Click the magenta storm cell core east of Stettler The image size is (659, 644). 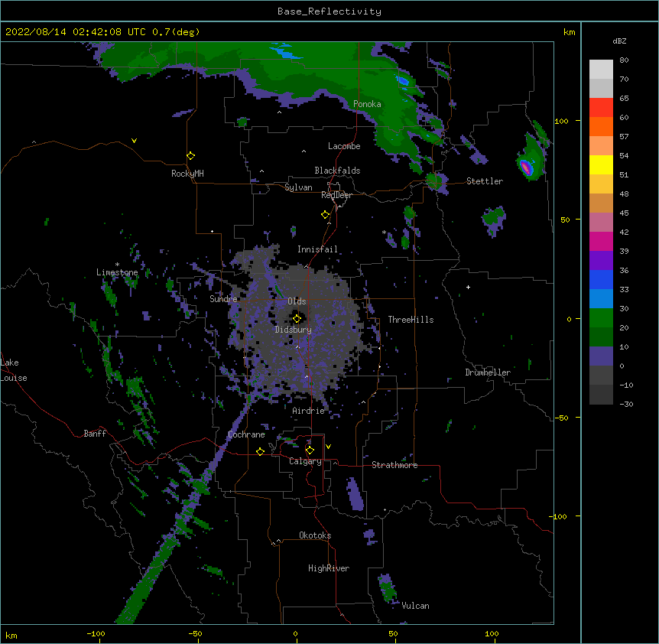(525, 167)
